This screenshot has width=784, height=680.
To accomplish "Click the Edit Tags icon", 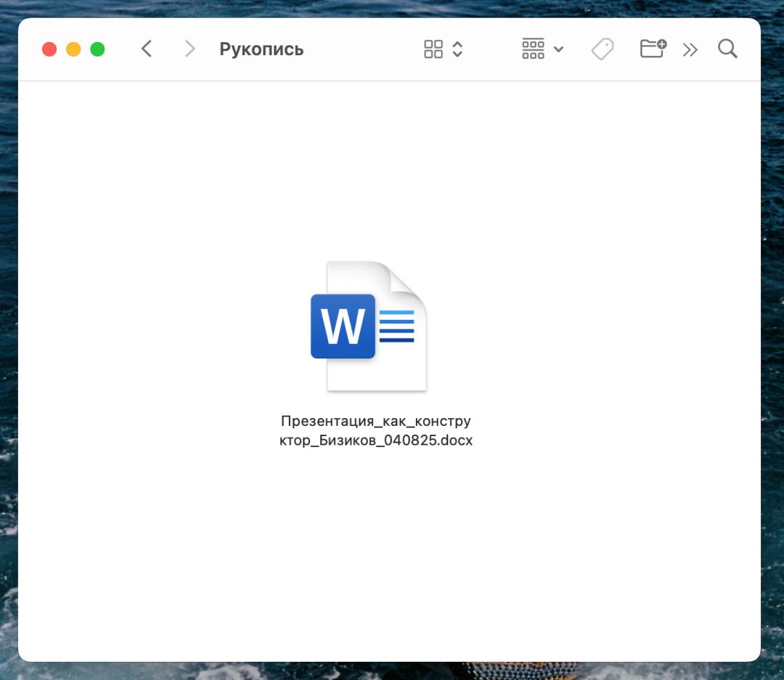I will (603, 49).
